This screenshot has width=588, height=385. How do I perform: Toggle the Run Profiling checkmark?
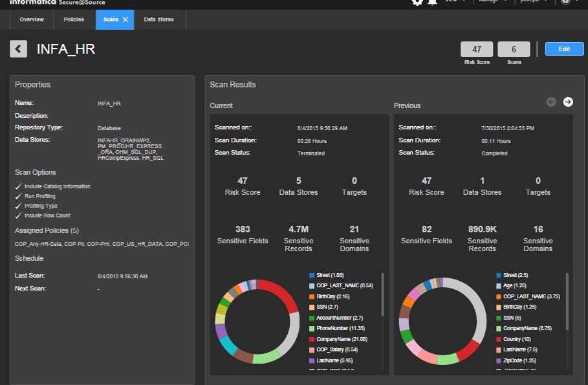click(19, 196)
